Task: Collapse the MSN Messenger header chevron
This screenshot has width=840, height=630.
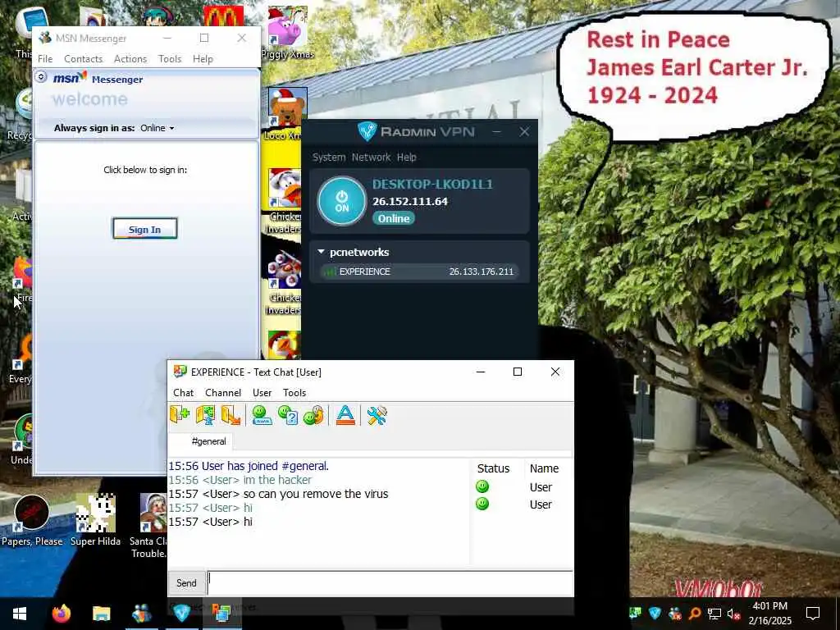Action: point(41,77)
